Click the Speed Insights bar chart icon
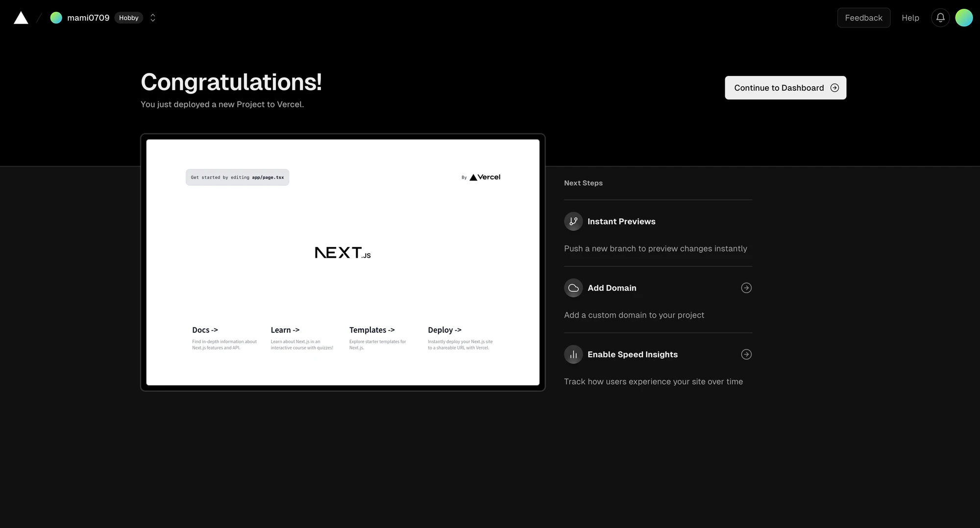 (x=573, y=354)
